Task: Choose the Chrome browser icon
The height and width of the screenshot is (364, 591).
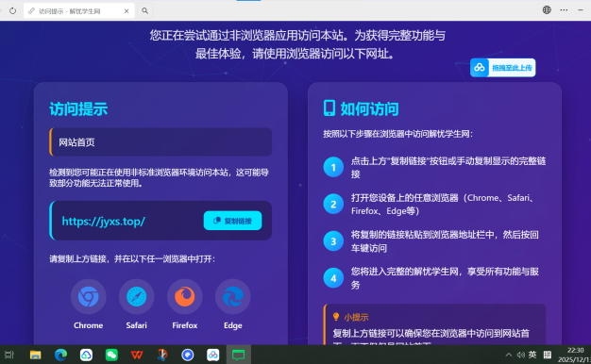Action: [88, 297]
